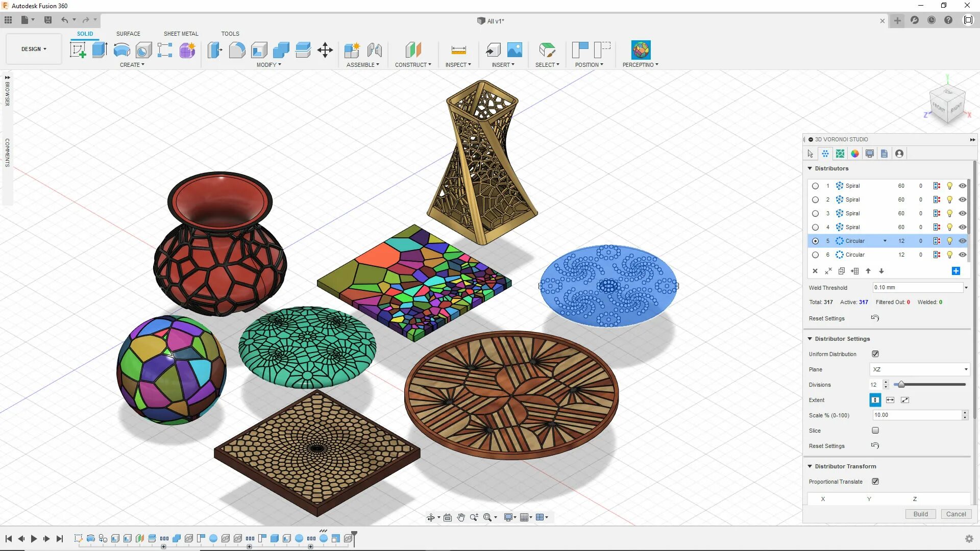980x551 pixels.
Task: Click delete distributor X icon
Action: pos(815,271)
